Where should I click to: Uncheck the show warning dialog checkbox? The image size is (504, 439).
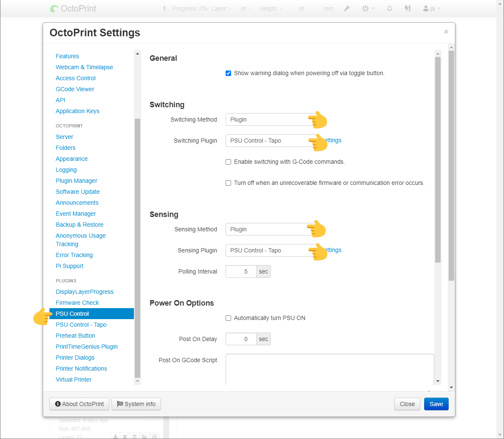(229, 73)
